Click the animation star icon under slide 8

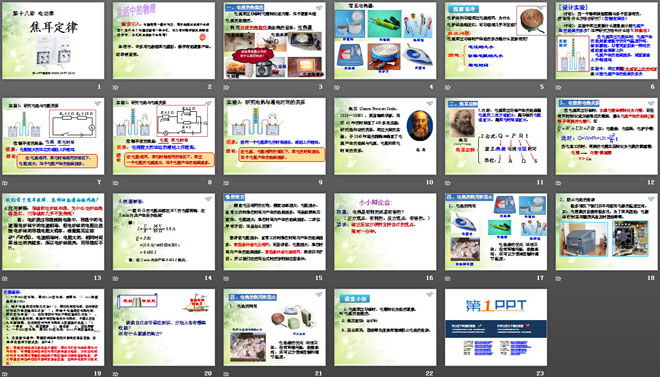pos(115,183)
